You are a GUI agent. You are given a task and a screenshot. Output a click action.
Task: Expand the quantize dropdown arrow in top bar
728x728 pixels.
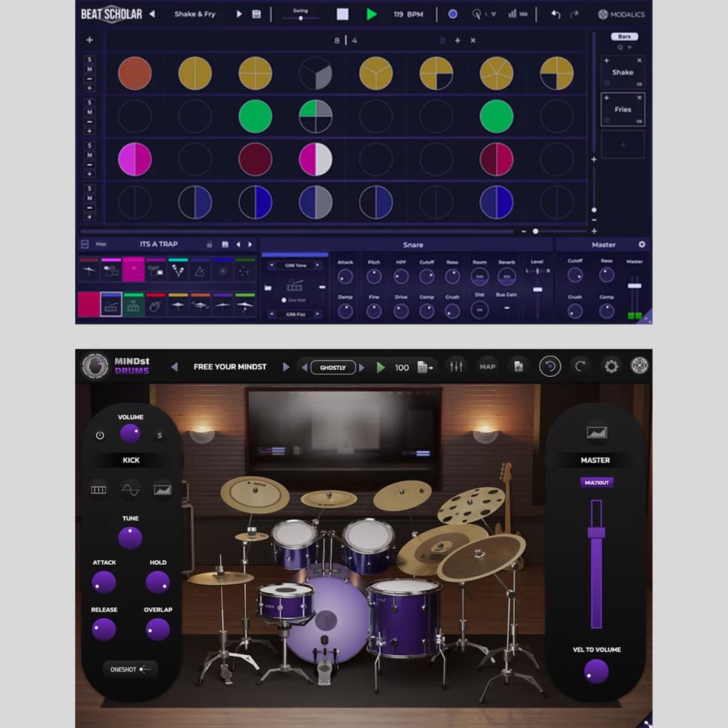pyautogui.click(x=493, y=15)
